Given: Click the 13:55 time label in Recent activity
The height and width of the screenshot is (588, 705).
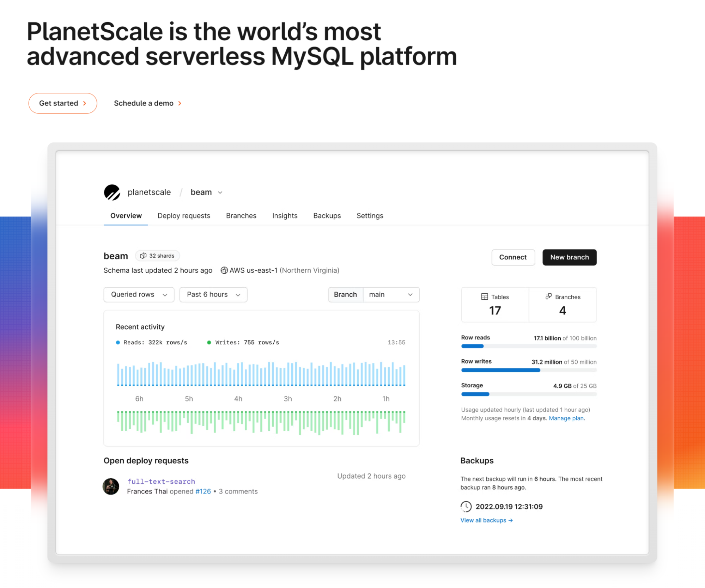Looking at the screenshot, I should pos(396,342).
